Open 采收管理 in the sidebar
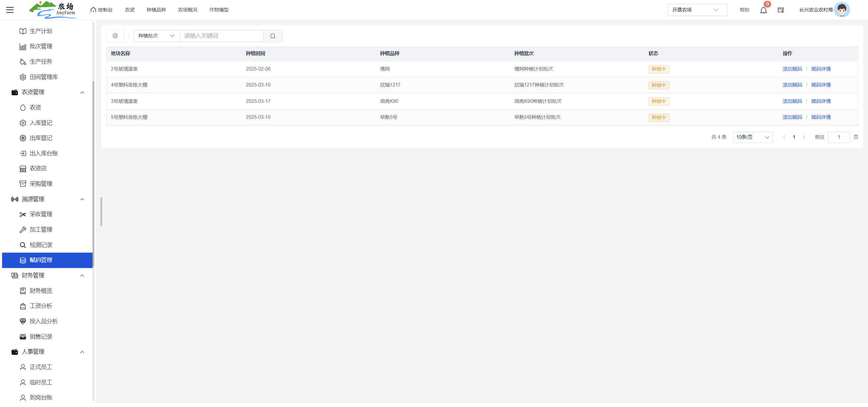 point(41,214)
